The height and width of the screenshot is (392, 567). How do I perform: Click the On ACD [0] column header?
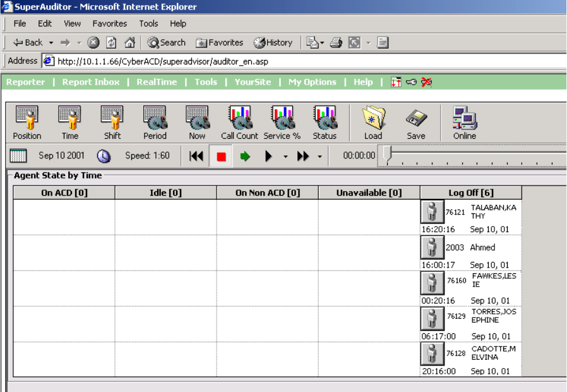[64, 193]
